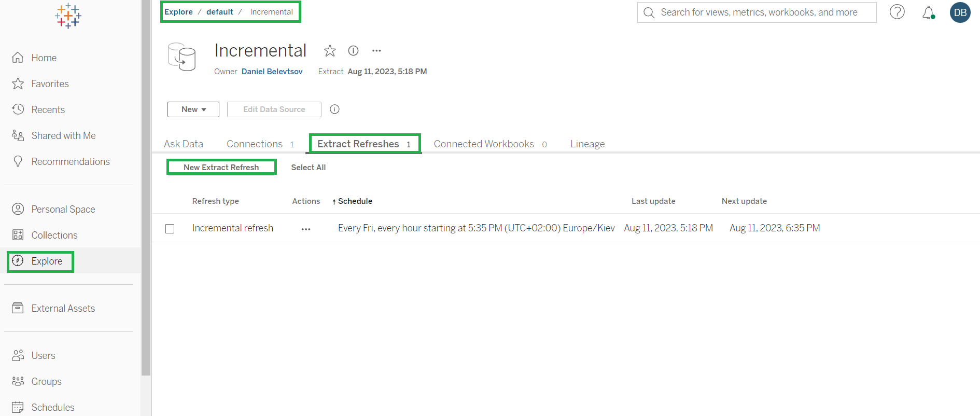Click Next update column header
This screenshot has height=416, width=980.
(x=744, y=201)
